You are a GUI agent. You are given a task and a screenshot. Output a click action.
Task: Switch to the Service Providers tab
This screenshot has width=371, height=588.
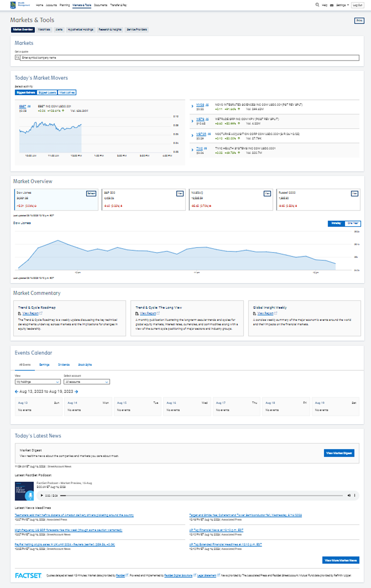point(137,30)
